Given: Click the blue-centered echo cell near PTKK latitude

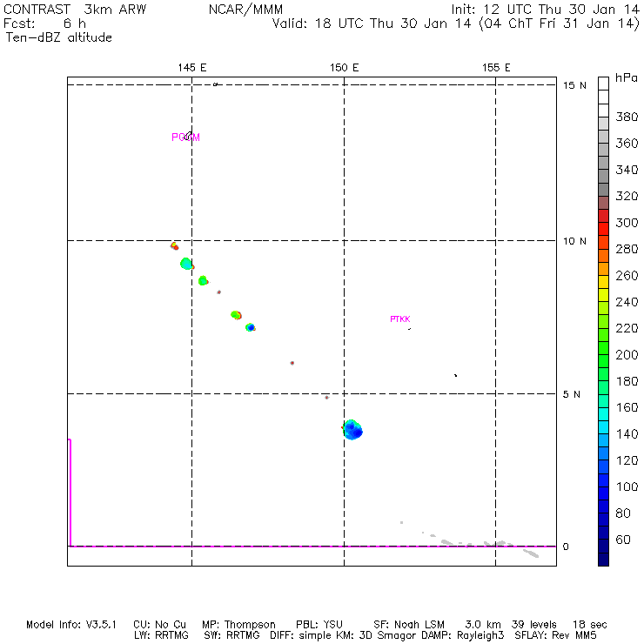Looking at the screenshot, I should (251, 327).
